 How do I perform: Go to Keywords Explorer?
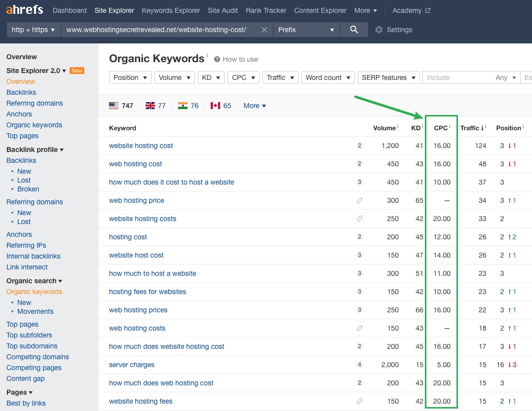(171, 10)
